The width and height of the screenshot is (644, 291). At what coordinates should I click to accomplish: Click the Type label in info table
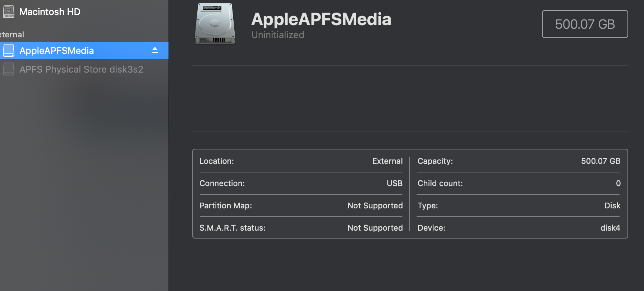coord(428,205)
